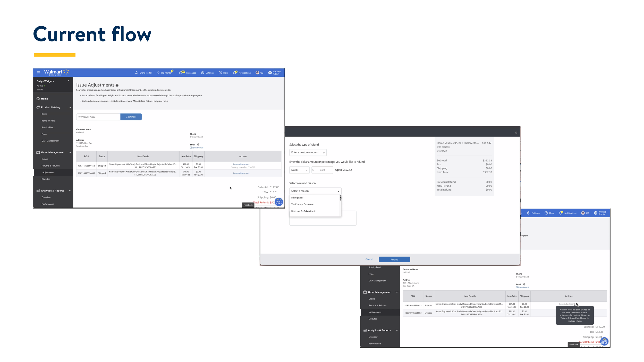644x362 pixels.
Task: Click the Get Order button
Action: 131,117
